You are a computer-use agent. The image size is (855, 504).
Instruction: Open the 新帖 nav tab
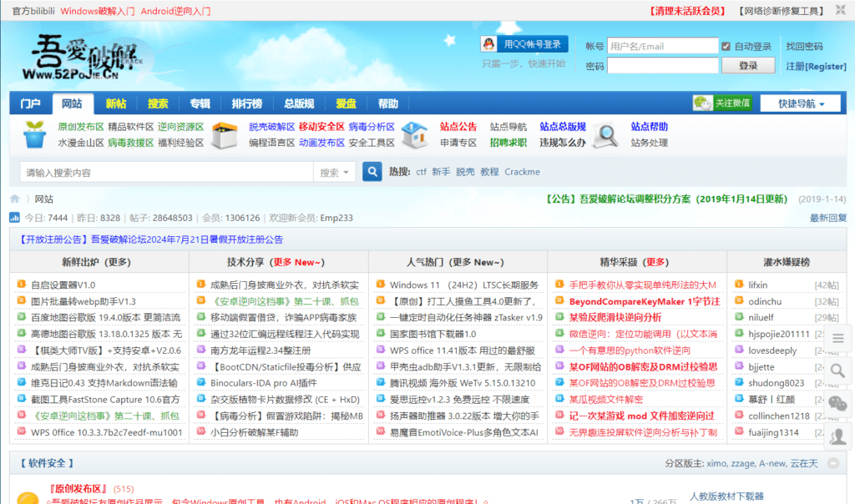(115, 103)
